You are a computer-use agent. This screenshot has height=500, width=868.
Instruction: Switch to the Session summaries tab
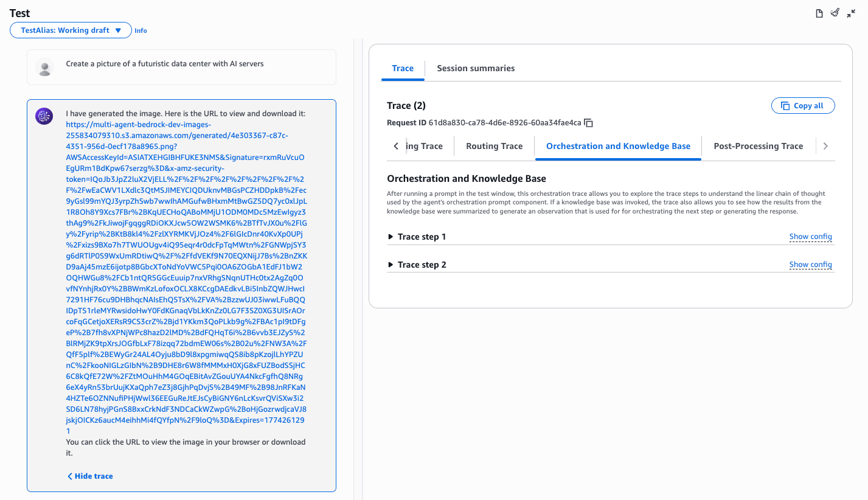coord(476,68)
